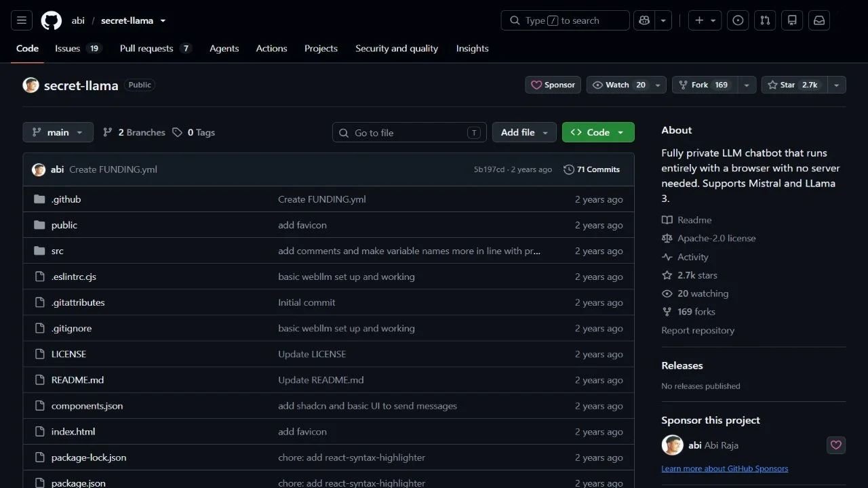The image size is (868, 488).
Task: Star the repository
Action: 793,85
